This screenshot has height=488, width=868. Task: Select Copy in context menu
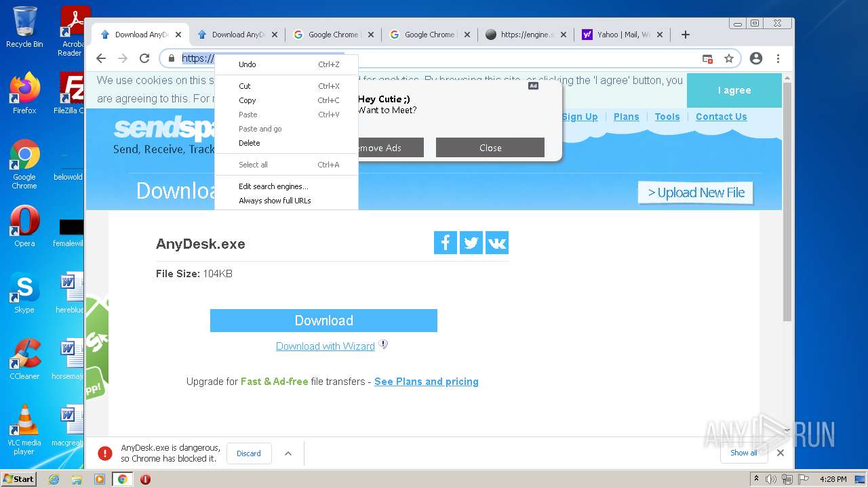click(286, 100)
